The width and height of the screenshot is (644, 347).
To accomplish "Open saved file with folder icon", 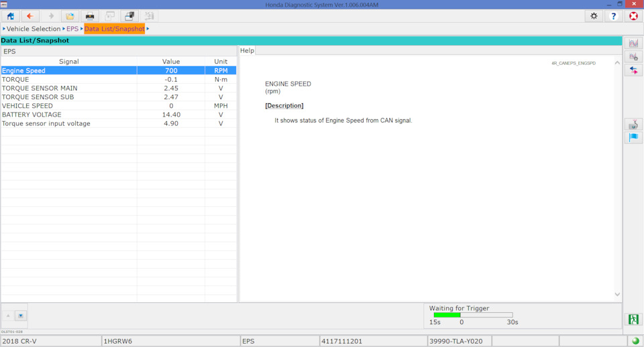I will point(70,16).
